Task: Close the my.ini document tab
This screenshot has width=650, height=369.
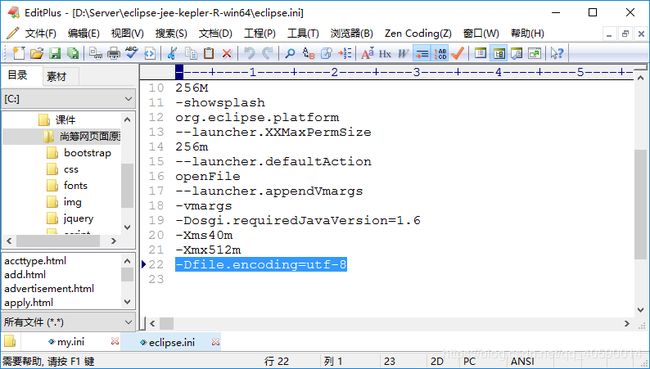Action: [x=115, y=341]
